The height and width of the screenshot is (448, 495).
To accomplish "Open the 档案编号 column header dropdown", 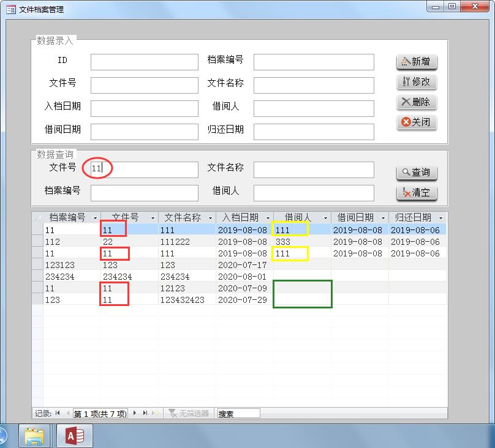I will [x=95, y=218].
